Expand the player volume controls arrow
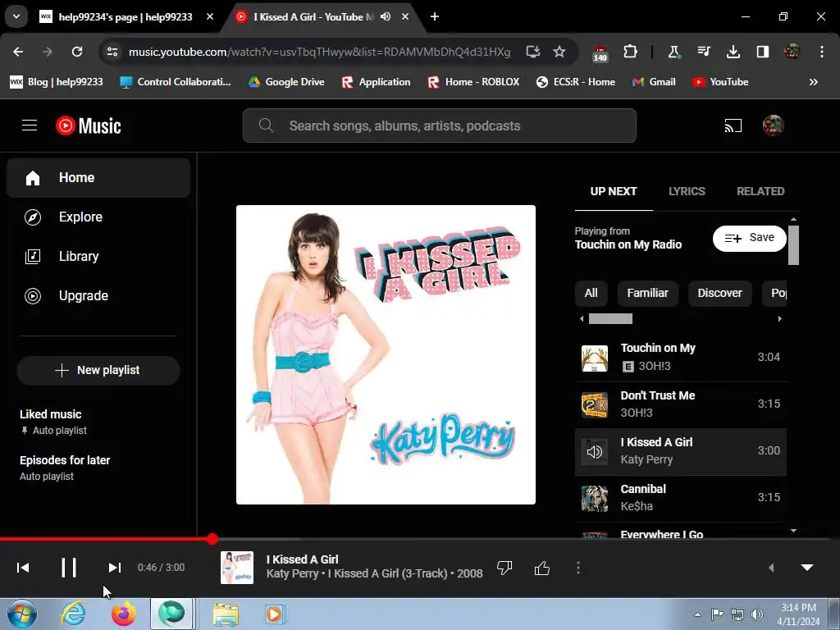This screenshot has height=630, width=840. [x=771, y=568]
